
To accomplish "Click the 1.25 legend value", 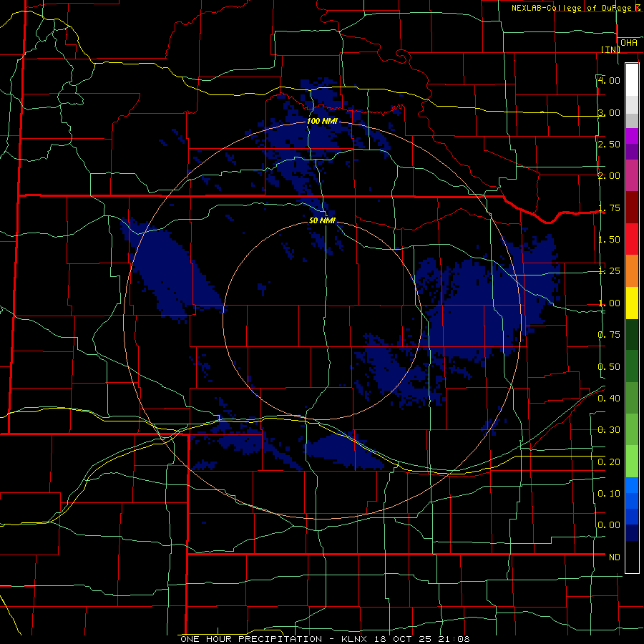I will tap(609, 271).
